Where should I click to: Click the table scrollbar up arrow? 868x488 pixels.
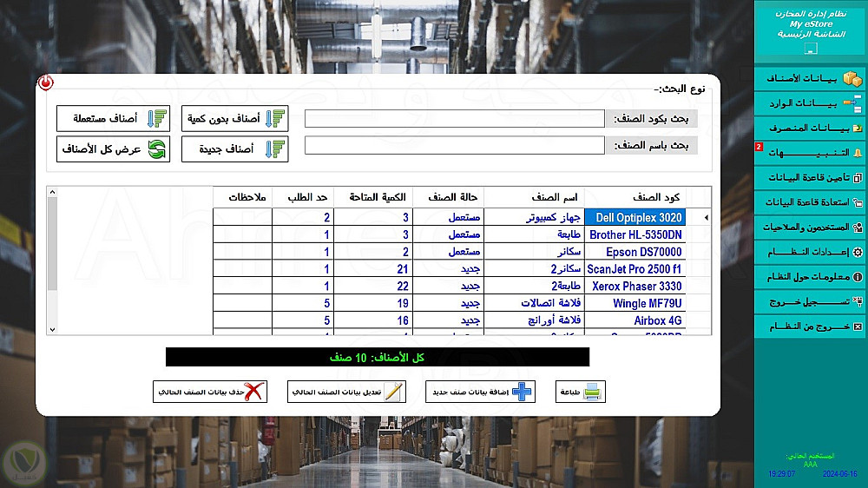point(52,192)
